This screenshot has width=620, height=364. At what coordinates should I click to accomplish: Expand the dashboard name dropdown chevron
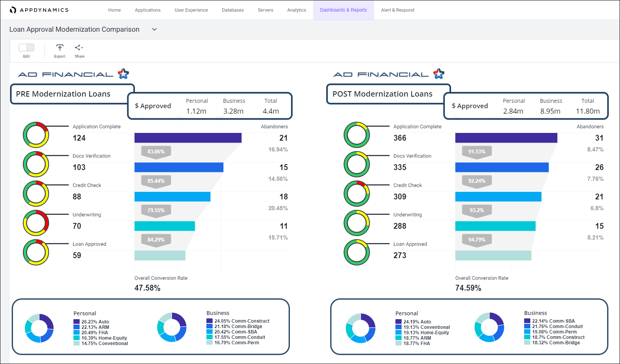click(x=154, y=29)
